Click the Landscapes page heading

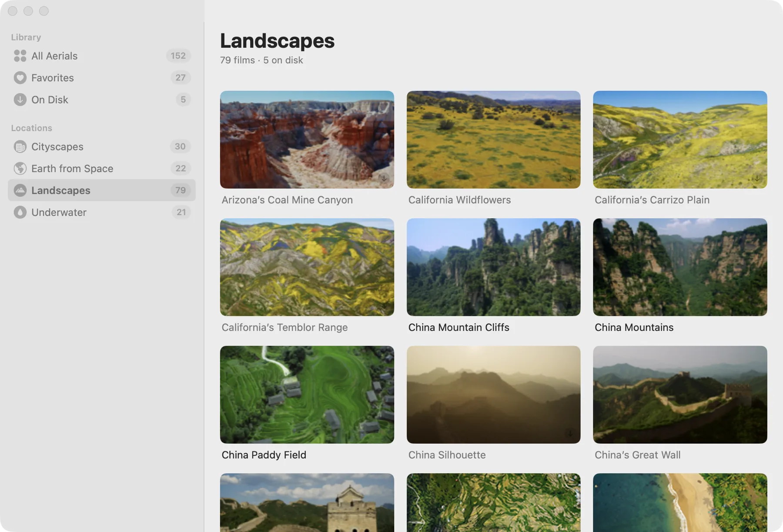tap(278, 41)
